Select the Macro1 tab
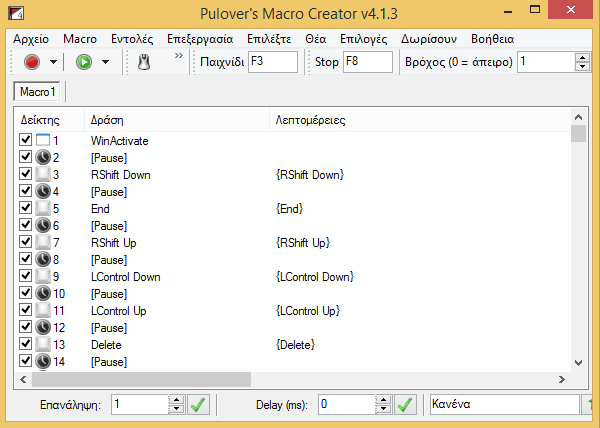Viewport: 600px width, 428px height. point(37,92)
